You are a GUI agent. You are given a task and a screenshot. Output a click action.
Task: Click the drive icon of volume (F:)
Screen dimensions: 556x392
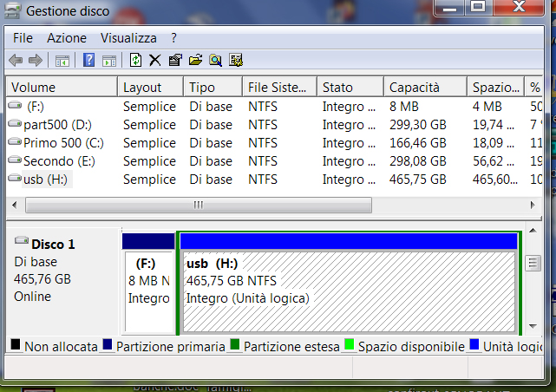coord(15,105)
